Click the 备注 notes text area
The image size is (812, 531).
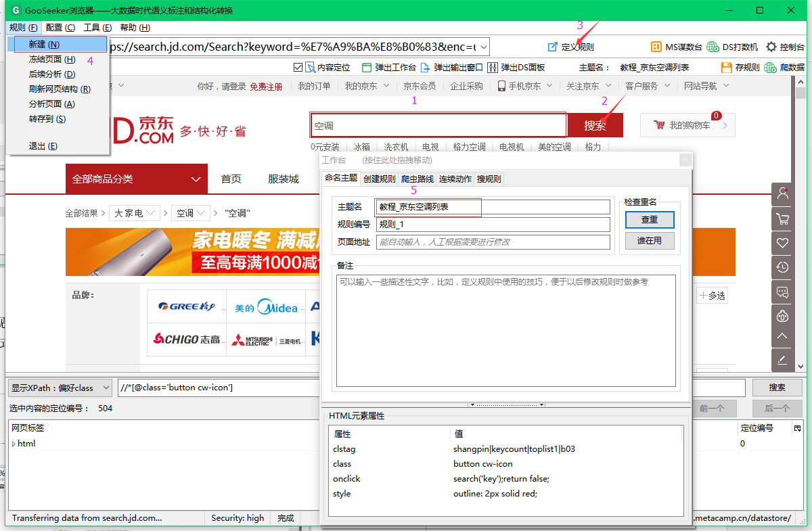(506, 331)
